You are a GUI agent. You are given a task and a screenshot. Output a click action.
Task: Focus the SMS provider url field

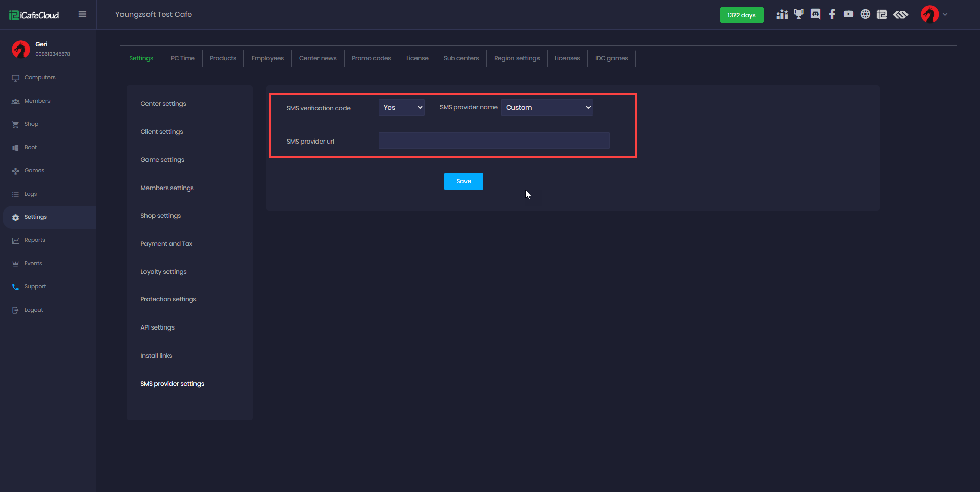(x=494, y=140)
